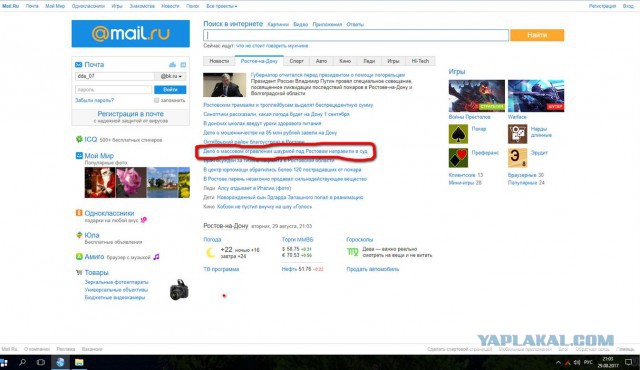
Task: Click the Почта envelope icon
Action: point(78,65)
